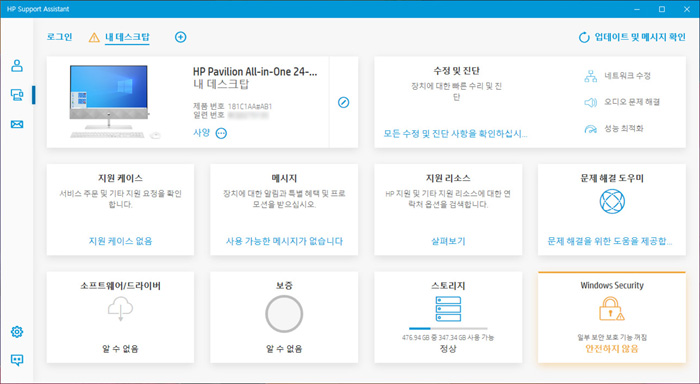This screenshot has width=700, height=384.
Task: Click the 성능 최적화 option
Action: (614, 129)
